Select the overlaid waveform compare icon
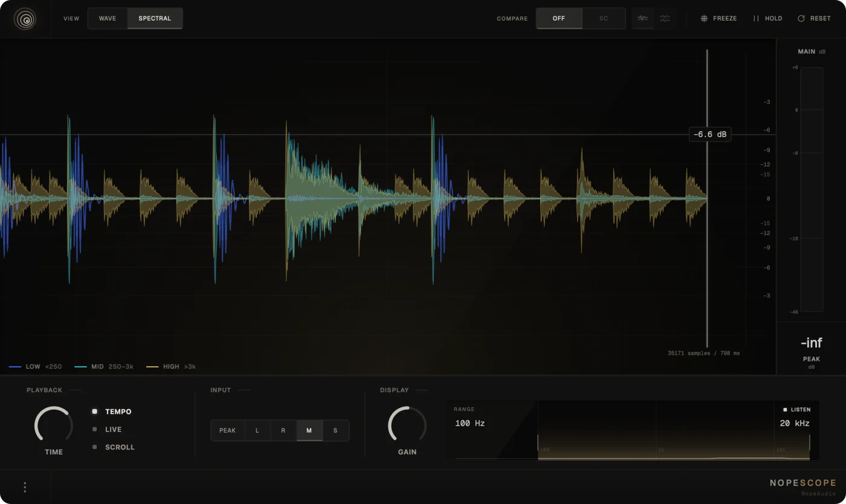The width and height of the screenshot is (846, 504). 643,19
